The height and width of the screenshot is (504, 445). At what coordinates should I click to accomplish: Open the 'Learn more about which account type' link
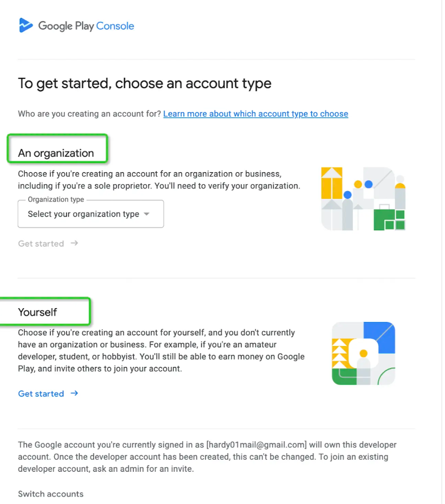pyautogui.click(x=255, y=114)
